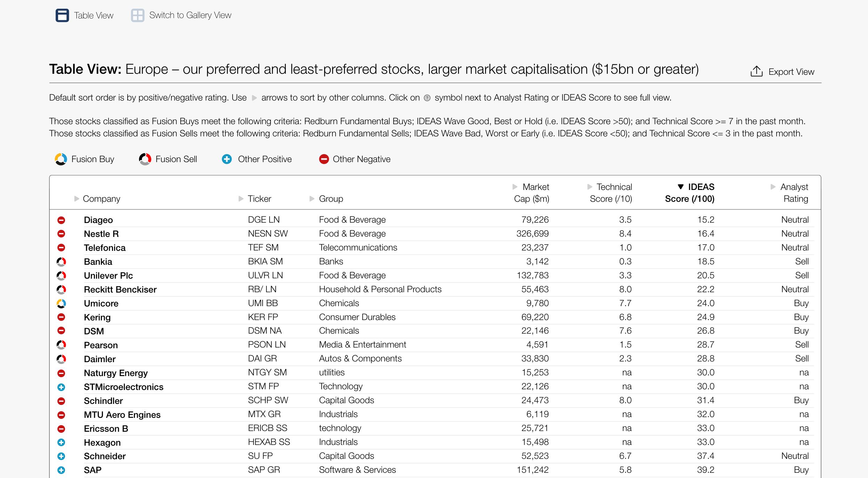The width and height of the screenshot is (868, 478).
Task: Click ticker cell BKIA SM
Action: tap(265, 261)
